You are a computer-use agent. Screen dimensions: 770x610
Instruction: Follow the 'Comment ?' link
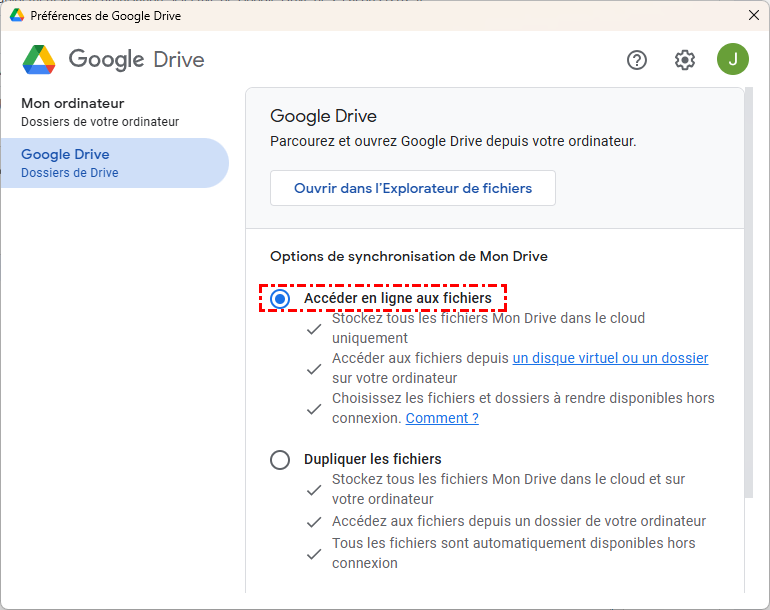(x=442, y=418)
